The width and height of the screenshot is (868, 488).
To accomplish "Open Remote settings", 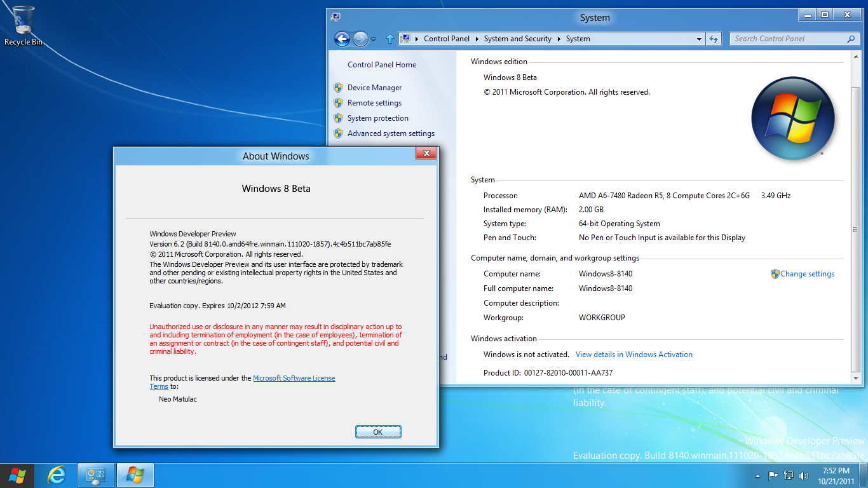I will (x=374, y=103).
